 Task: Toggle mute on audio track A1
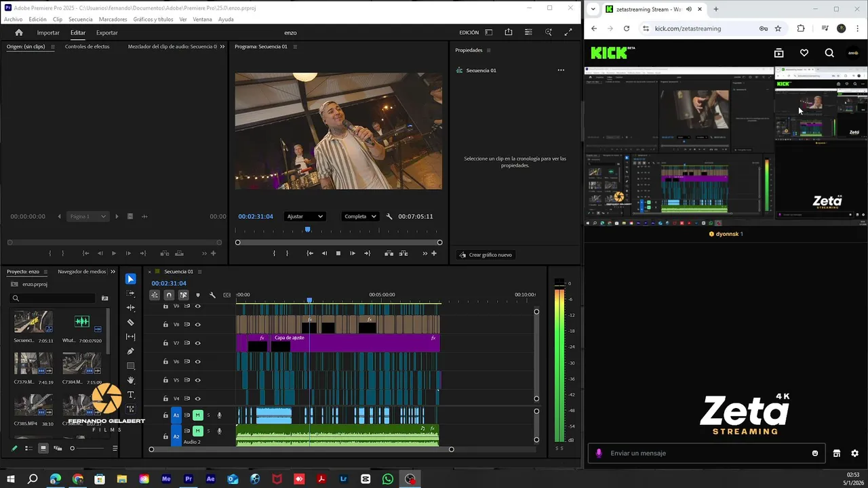click(x=197, y=415)
